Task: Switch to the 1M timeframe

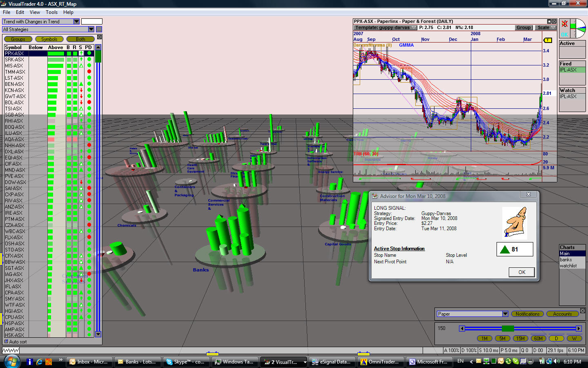Action: 485,339
